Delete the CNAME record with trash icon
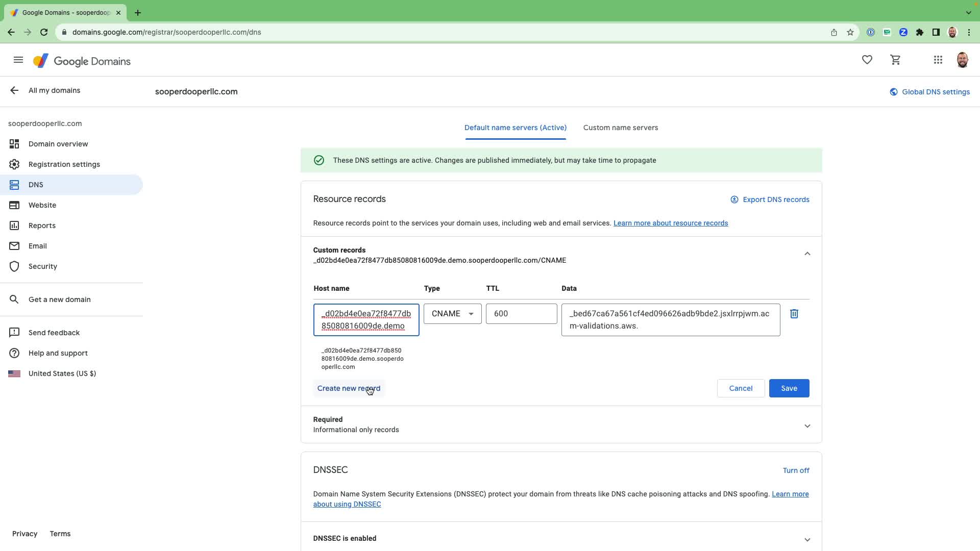Image resolution: width=980 pixels, height=551 pixels. click(x=794, y=314)
